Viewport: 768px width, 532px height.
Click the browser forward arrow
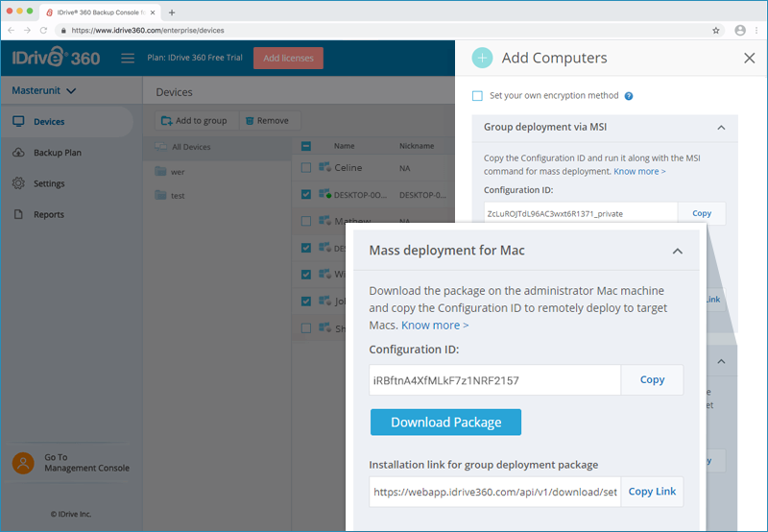(28, 31)
